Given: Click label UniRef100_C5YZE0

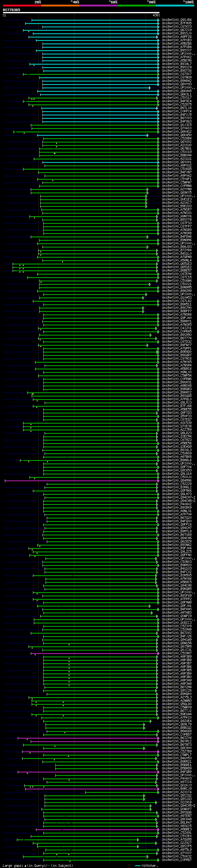Looking at the screenshot, I should click(x=177, y=836).
